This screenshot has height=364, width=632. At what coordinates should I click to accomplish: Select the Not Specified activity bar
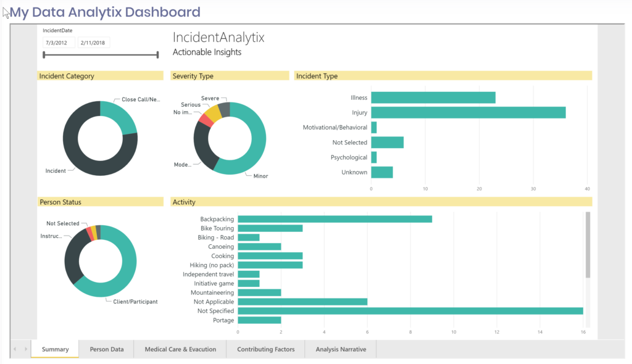click(410, 311)
